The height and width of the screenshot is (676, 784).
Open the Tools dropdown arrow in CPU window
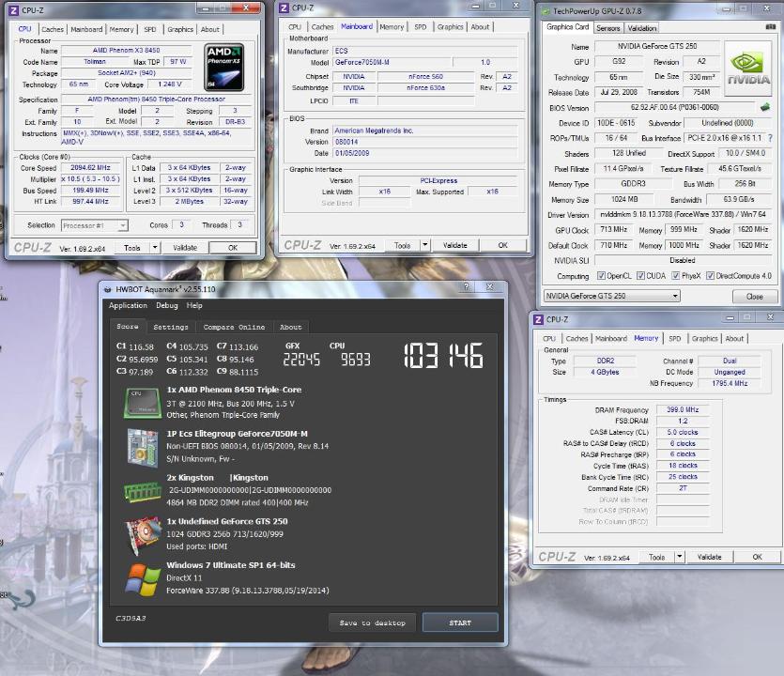pos(155,248)
